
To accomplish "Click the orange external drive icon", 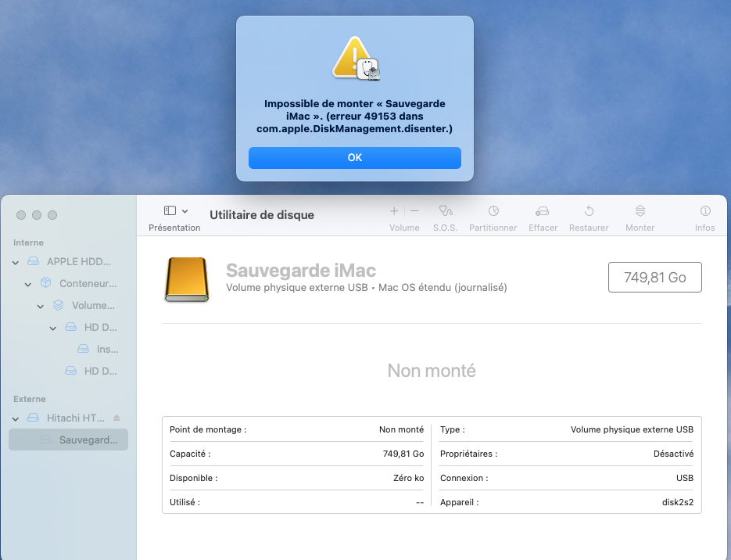I will [187, 279].
